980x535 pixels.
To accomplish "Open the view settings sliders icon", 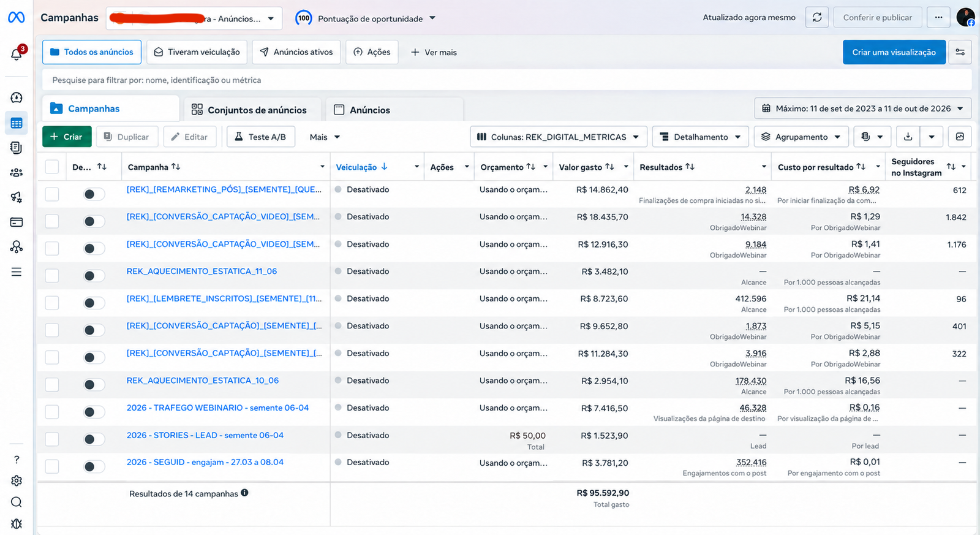I will point(960,52).
